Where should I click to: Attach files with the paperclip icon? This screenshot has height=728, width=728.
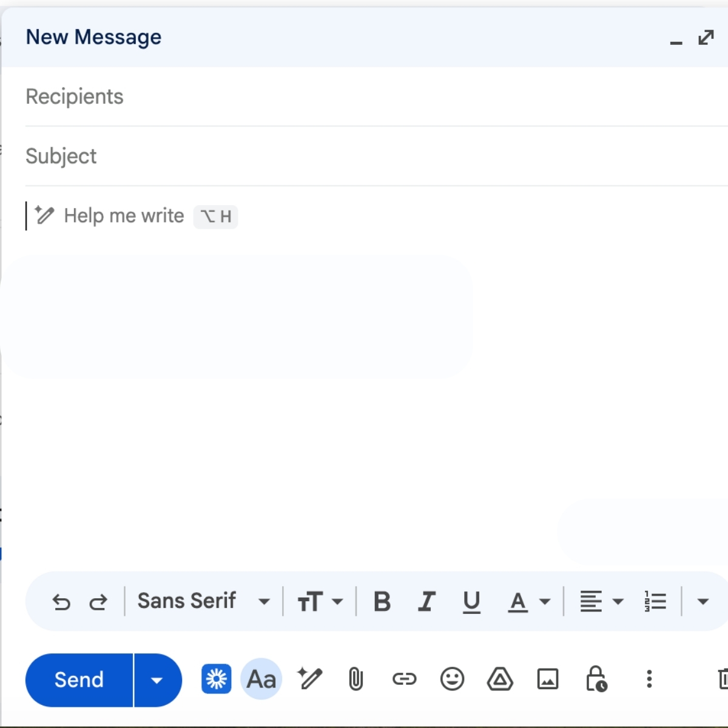click(356, 679)
